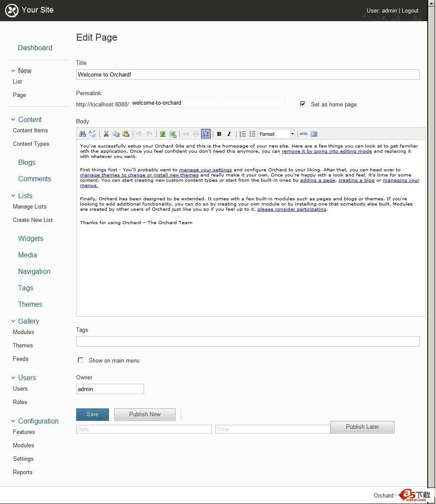
Task: Select the Cut tool in the editor toolbar
Action: point(106,134)
